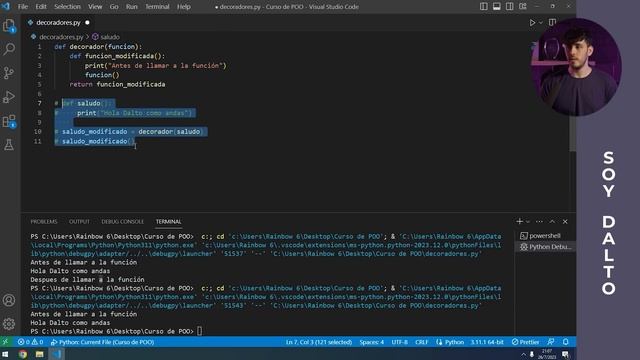Switch to the OUTPUT panel tab
Image resolution: width=640 pixels, height=360 pixels.
point(79,222)
